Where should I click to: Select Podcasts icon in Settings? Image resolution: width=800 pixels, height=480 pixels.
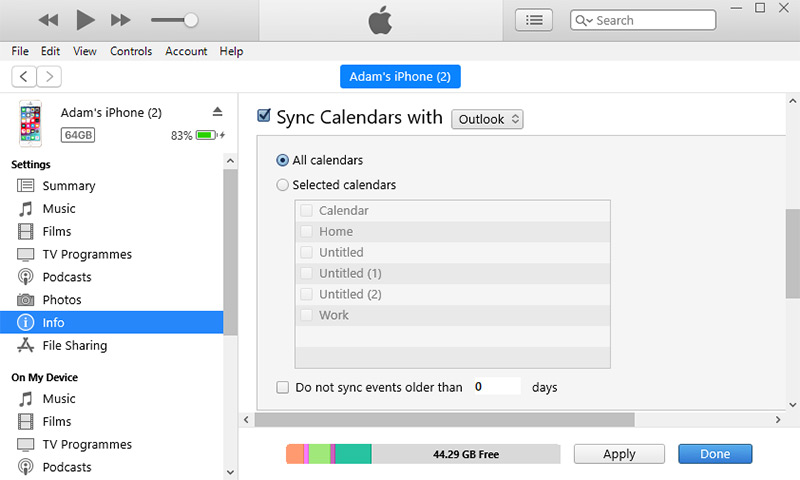pyautogui.click(x=26, y=276)
